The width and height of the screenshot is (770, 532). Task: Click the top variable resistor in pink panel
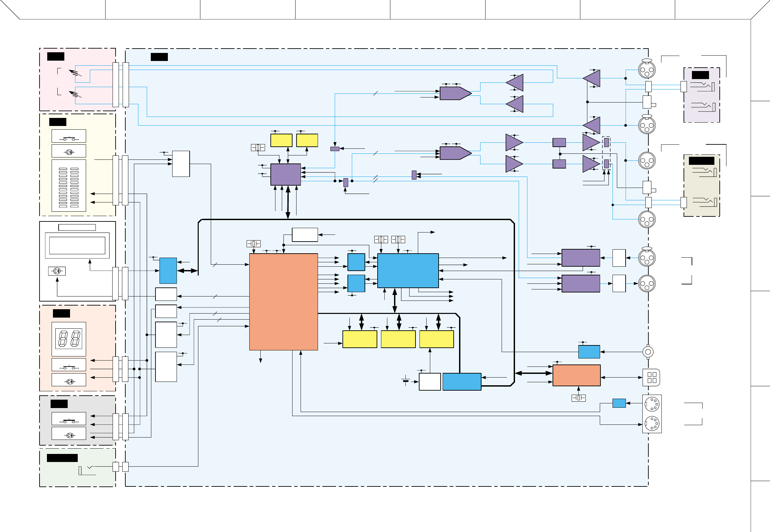[x=75, y=73]
